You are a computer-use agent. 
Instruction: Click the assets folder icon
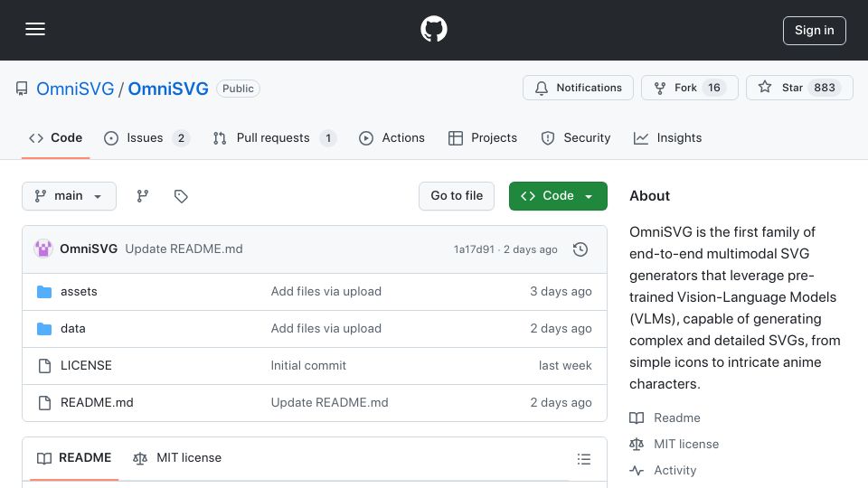[x=44, y=292]
